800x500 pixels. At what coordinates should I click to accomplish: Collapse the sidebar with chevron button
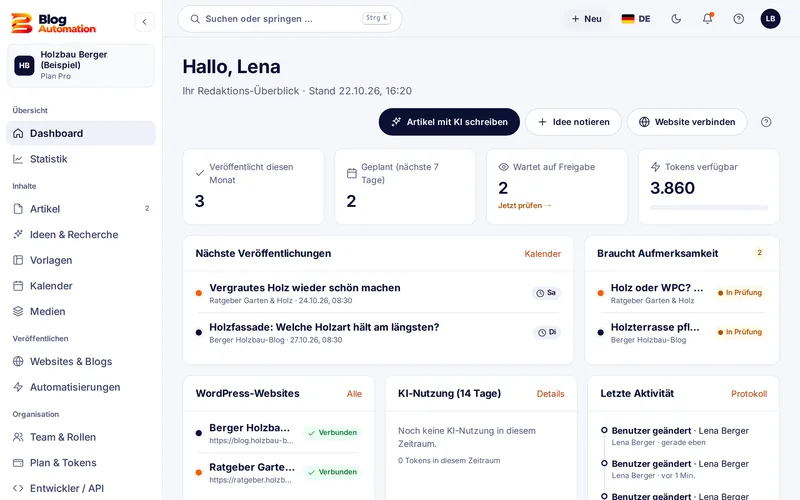point(144,22)
